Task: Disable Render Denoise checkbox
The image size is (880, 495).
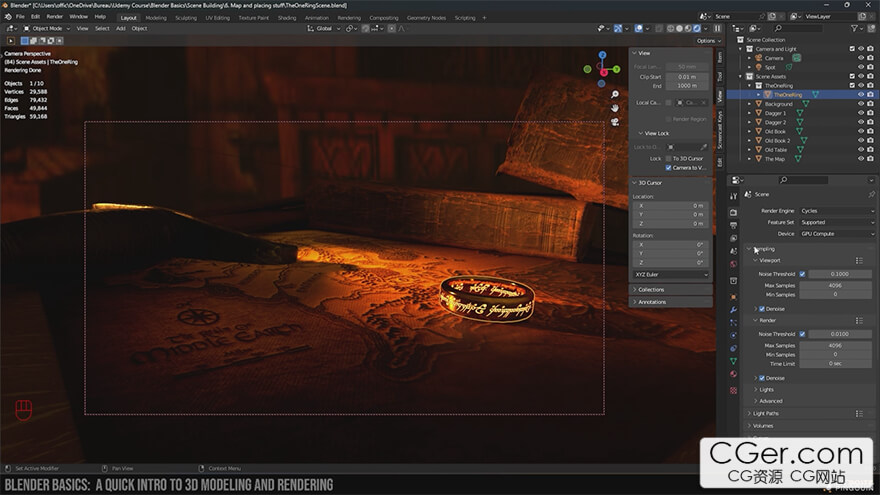Action: (x=762, y=378)
